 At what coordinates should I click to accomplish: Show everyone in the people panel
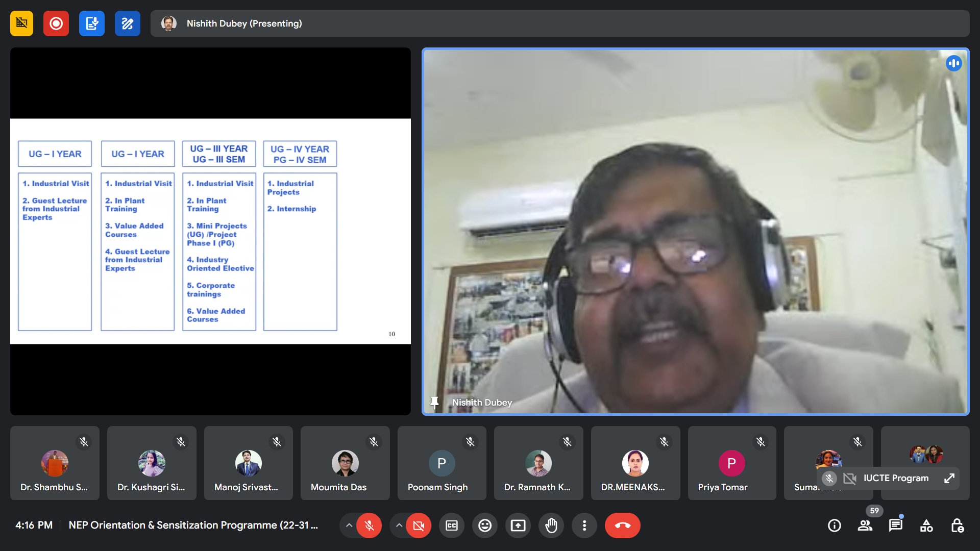click(865, 525)
